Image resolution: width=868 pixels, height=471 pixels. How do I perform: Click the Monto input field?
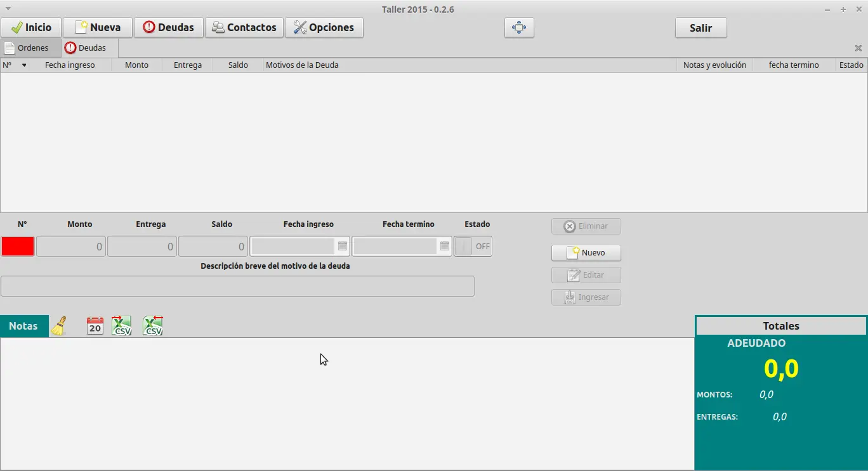coord(71,247)
